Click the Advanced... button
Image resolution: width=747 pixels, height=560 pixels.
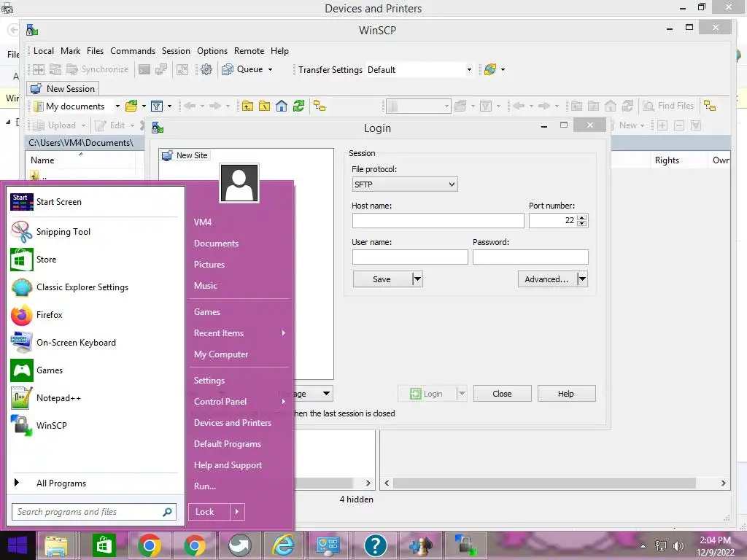point(547,279)
